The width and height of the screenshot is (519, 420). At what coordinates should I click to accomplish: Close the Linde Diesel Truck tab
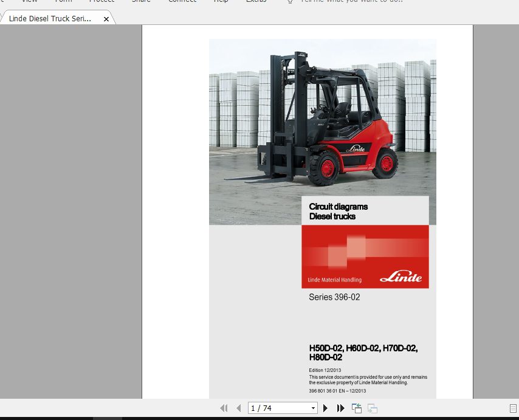[x=106, y=19]
